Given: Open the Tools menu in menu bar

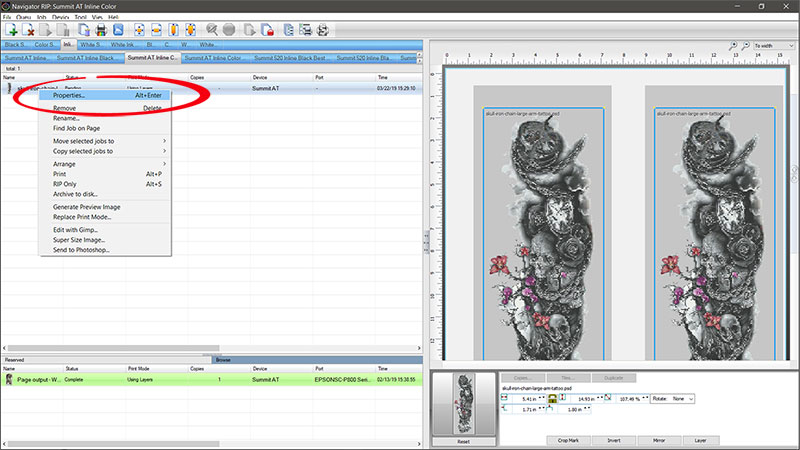Looking at the screenshot, I should pyautogui.click(x=81, y=17).
